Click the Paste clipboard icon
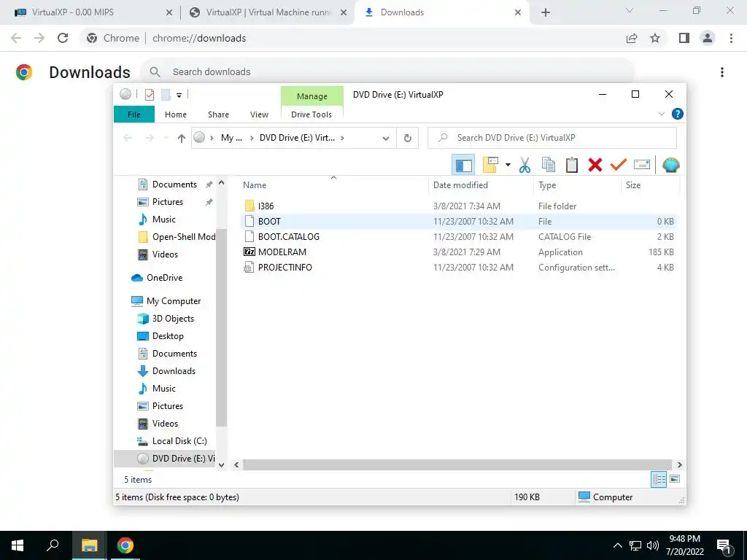747x560 pixels. [x=572, y=166]
